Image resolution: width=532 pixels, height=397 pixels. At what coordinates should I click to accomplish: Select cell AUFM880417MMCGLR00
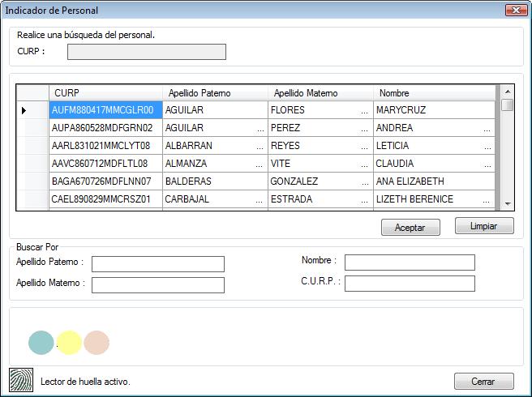tap(106, 110)
